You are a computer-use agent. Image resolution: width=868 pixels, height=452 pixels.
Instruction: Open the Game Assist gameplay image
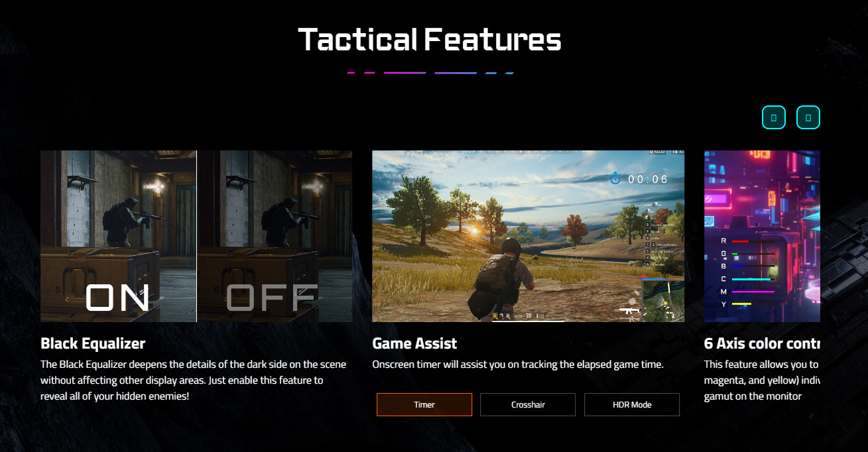pos(528,236)
